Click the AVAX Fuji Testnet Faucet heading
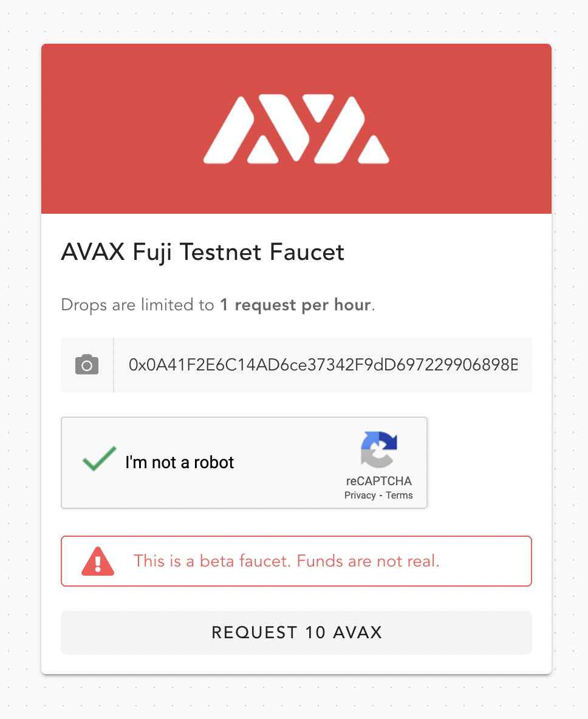 pos(203,252)
